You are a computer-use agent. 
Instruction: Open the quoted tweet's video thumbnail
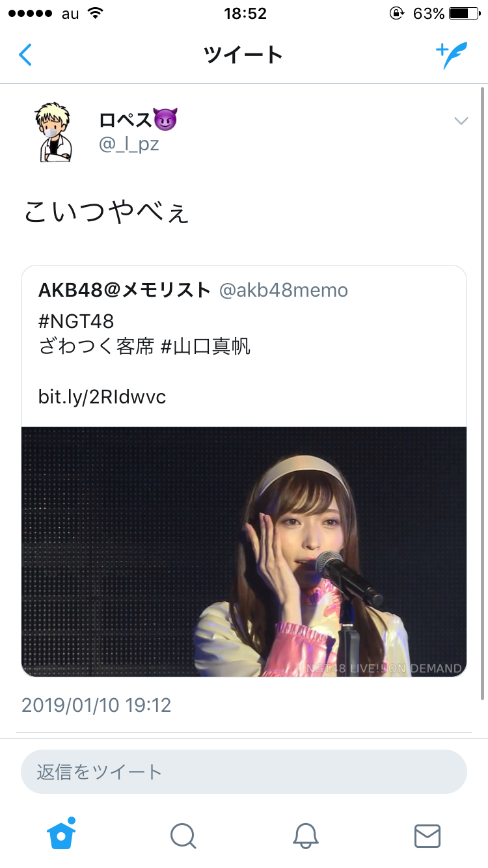tap(244, 551)
